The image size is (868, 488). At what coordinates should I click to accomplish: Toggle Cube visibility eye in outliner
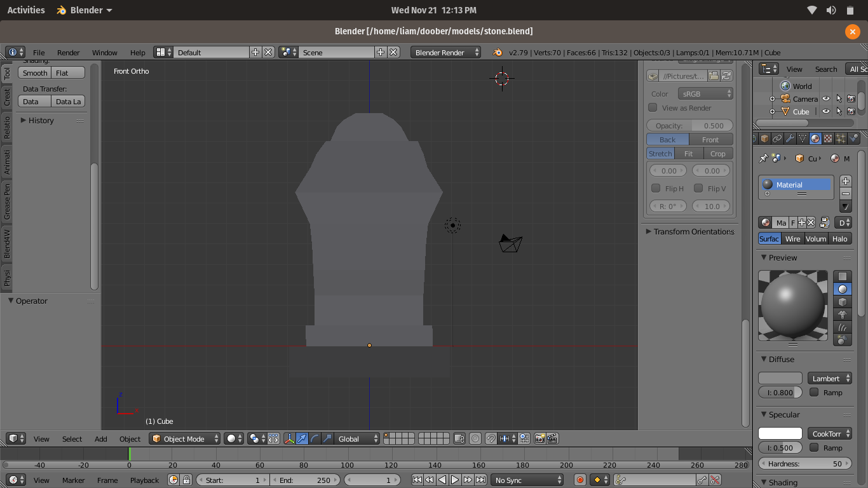click(826, 112)
